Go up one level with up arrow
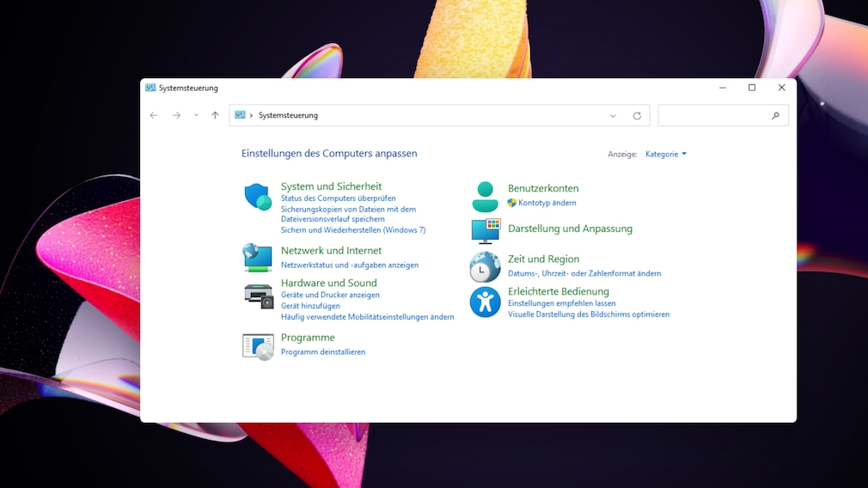Screen dimensions: 868x488 tap(215, 115)
